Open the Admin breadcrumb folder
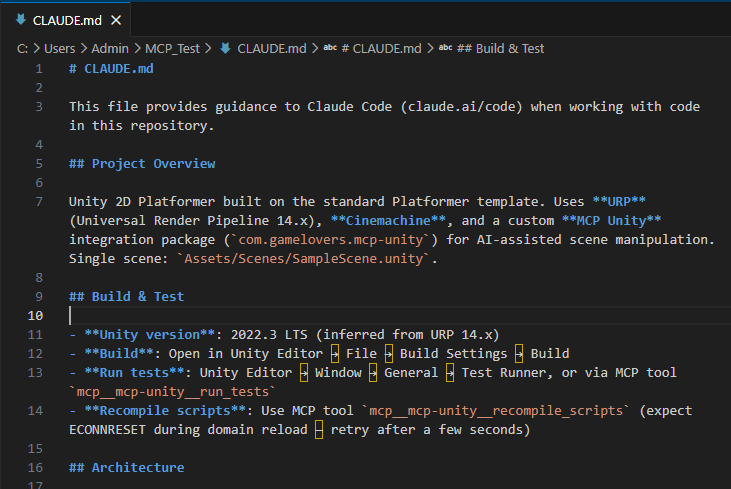The width and height of the screenshot is (731, 489). 110,48
